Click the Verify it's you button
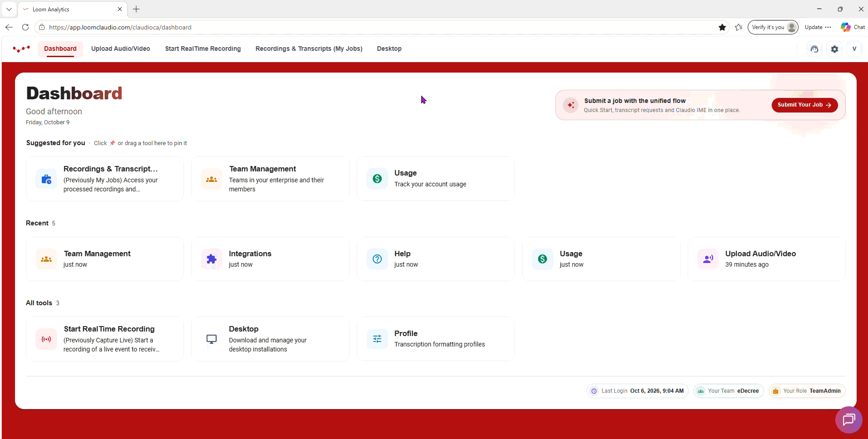Viewport: 868px width, 439px height. point(773,27)
